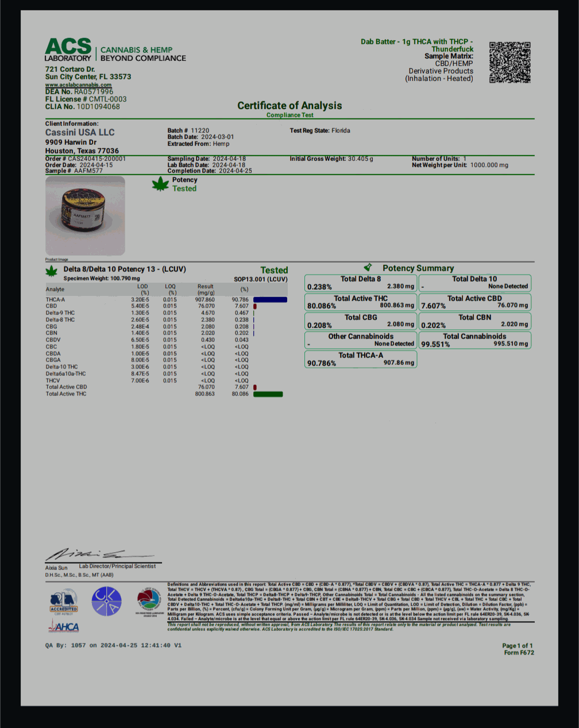Click the Sample # AAFM577 text
This screenshot has width=579, height=728.
click(74, 171)
